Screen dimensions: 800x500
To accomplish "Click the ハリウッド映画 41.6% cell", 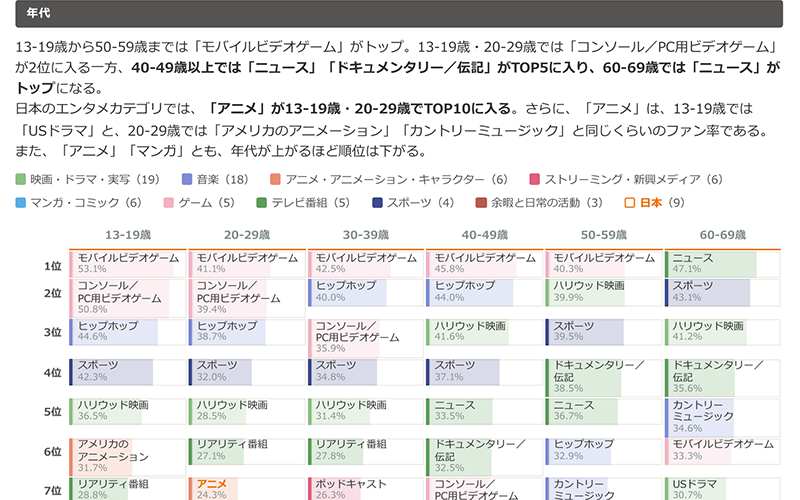I will point(485,332).
